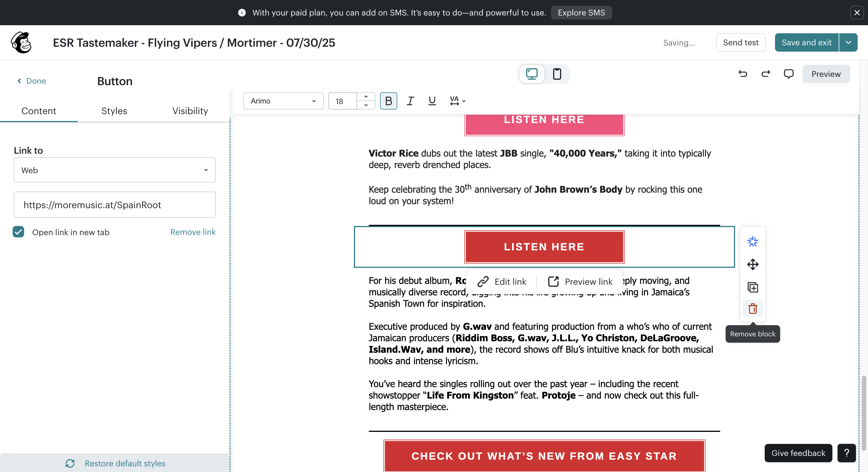The image size is (868, 472).
Task: Undo the last change
Action: [x=743, y=74]
